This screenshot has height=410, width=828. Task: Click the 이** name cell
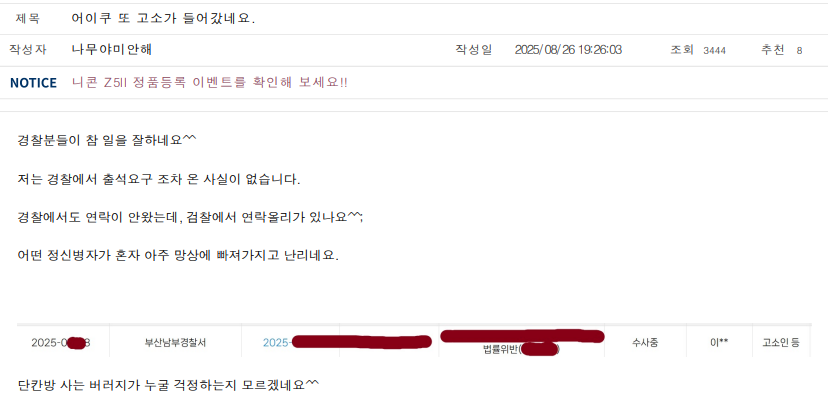pos(719,342)
